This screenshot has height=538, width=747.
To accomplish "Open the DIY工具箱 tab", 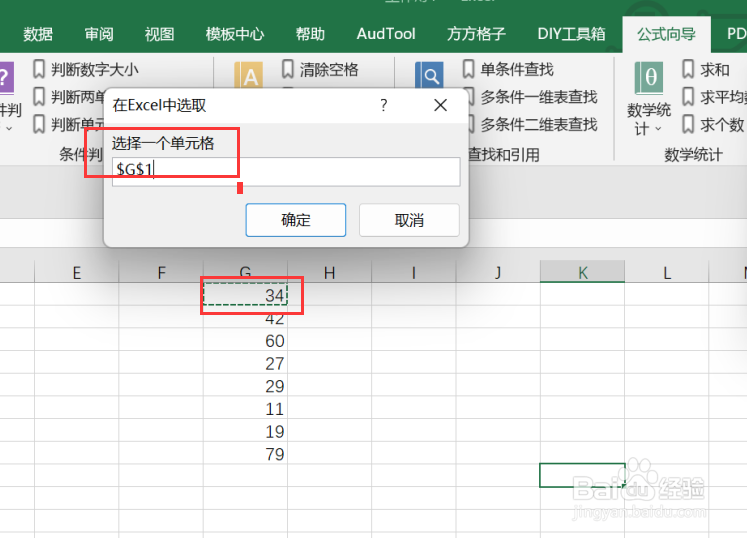I will (x=571, y=34).
